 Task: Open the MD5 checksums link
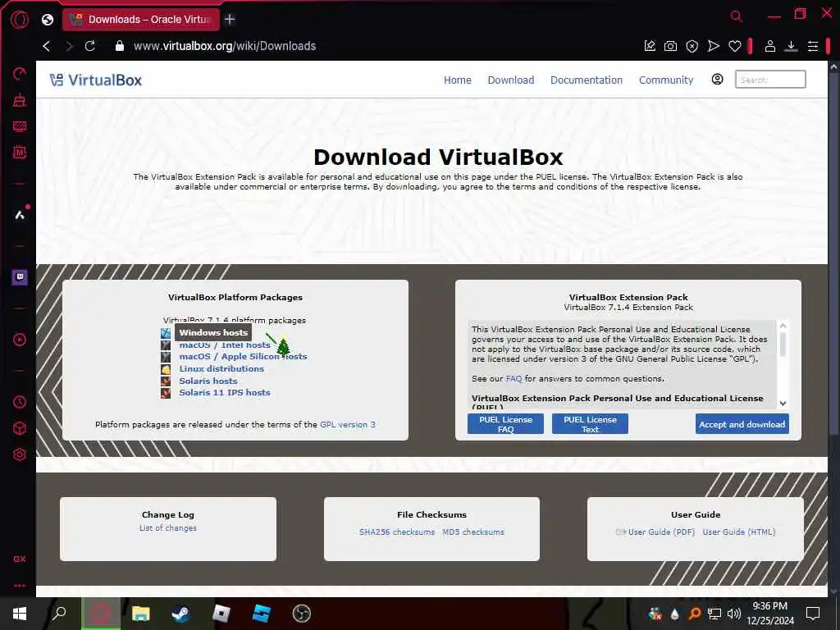(473, 532)
